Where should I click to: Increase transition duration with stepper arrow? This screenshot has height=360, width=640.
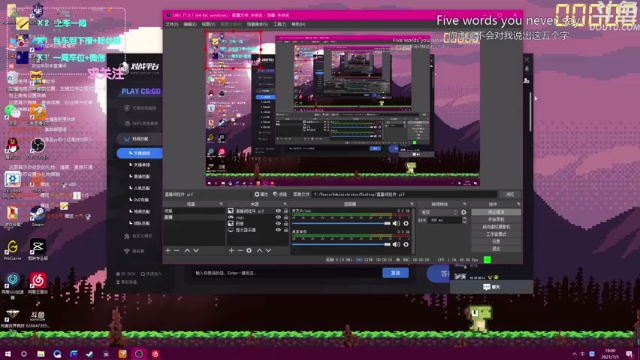464,218
